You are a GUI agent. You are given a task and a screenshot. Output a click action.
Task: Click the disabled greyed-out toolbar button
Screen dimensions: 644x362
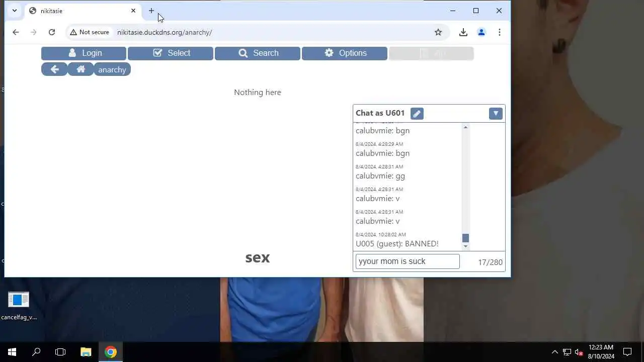tap(431, 53)
